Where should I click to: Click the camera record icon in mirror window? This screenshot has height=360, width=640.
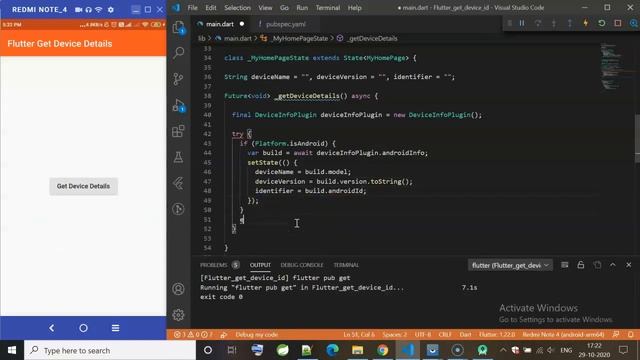(78, 9)
